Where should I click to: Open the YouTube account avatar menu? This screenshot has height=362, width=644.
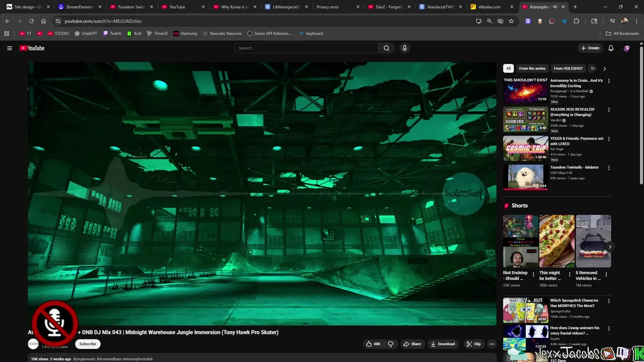click(x=626, y=48)
